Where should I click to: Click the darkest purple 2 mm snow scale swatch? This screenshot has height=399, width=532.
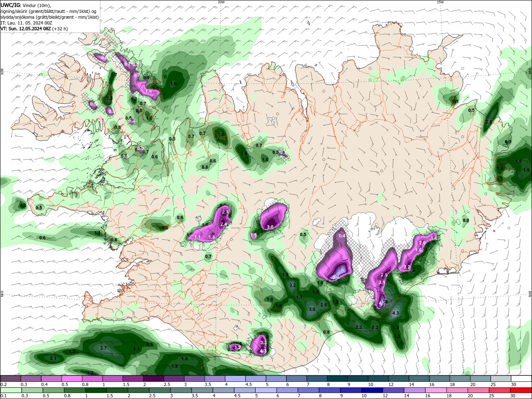click(153, 379)
